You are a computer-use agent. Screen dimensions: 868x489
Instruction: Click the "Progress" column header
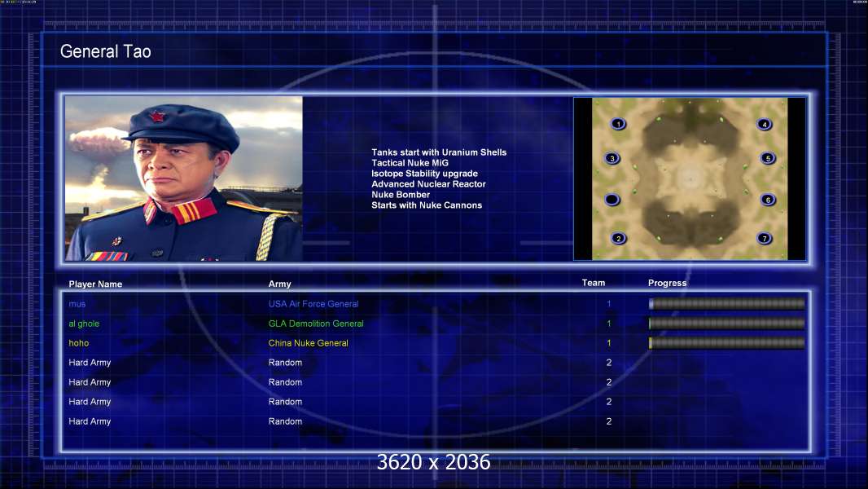(667, 283)
